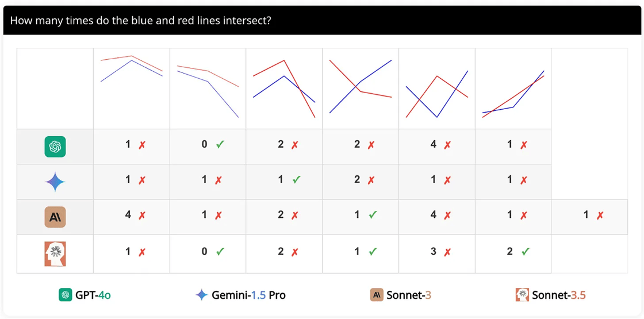Click the green checkmark in GPT-4o's row

(220, 145)
